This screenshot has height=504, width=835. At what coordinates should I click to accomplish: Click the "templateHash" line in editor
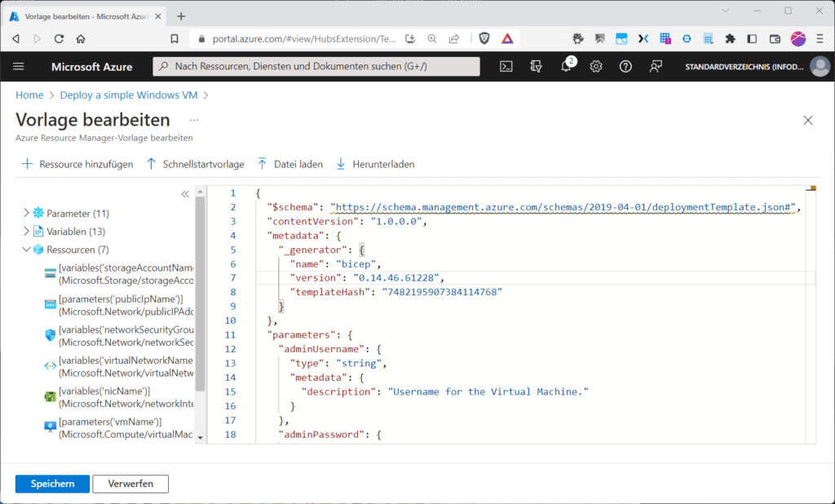395,292
